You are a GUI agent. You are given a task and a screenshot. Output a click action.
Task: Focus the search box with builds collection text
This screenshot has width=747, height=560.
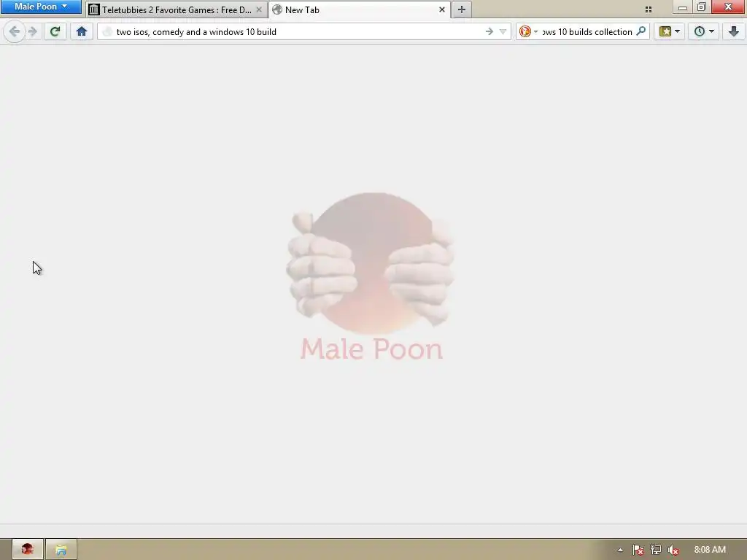[x=587, y=32]
